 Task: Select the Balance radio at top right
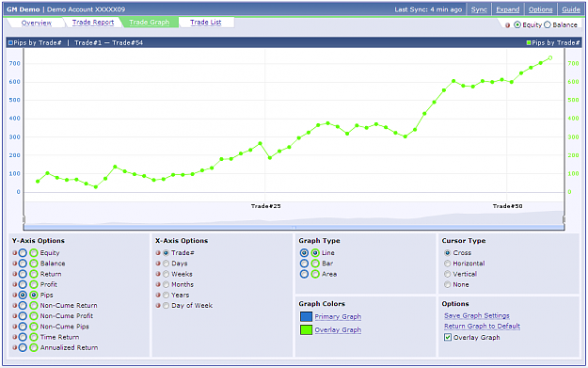[548, 24]
